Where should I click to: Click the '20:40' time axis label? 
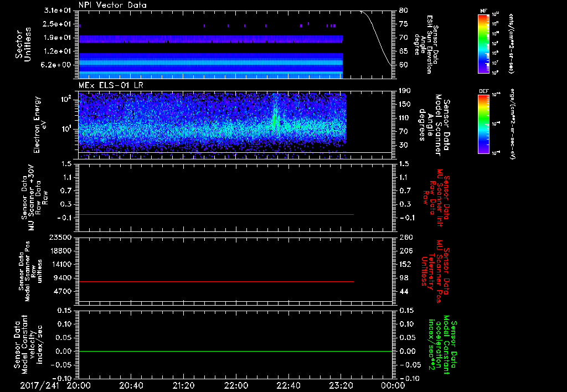[x=131, y=386]
